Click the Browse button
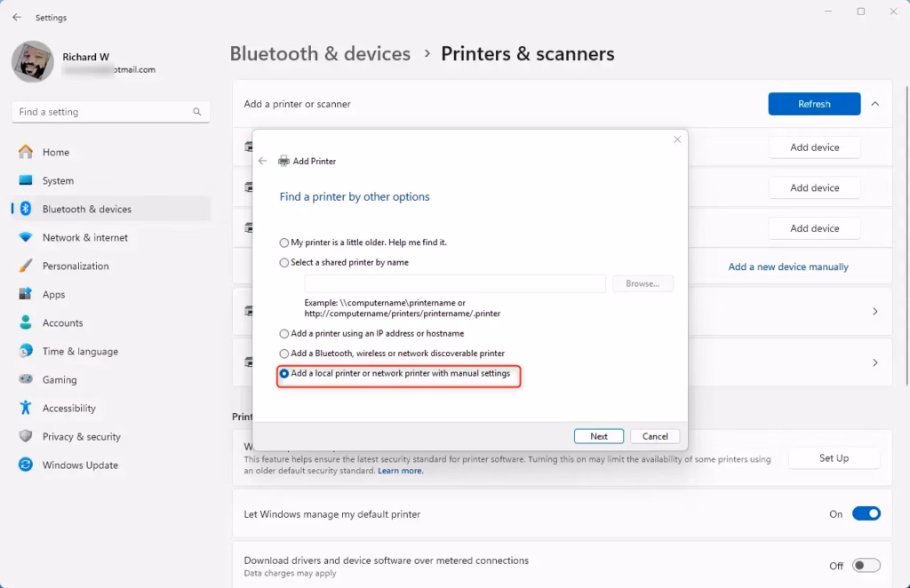910x588 pixels. [643, 283]
